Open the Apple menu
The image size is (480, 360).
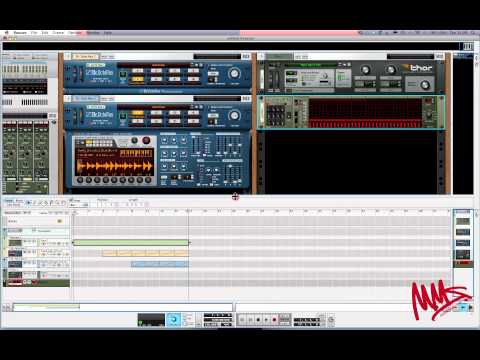pyautogui.click(x=6, y=33)
